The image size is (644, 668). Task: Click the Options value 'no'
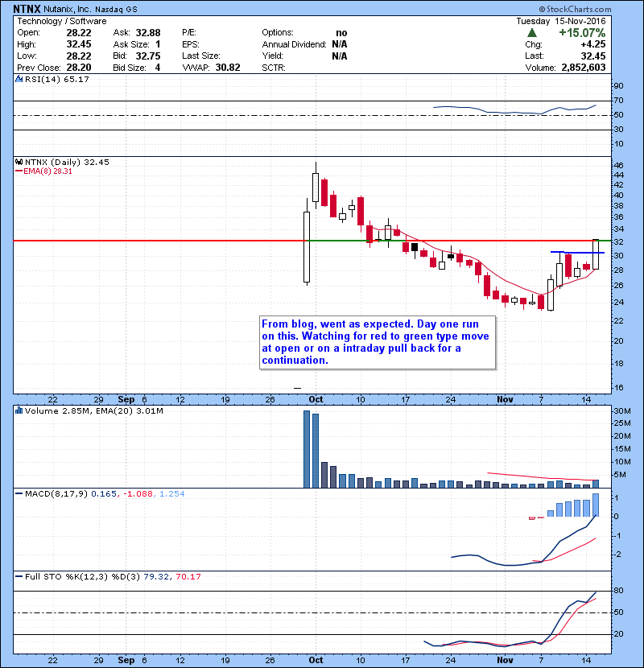[x=341, y=33]
